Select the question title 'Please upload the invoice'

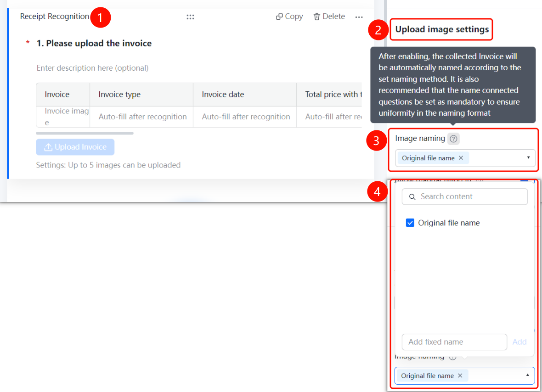click(x=99, y=44)
